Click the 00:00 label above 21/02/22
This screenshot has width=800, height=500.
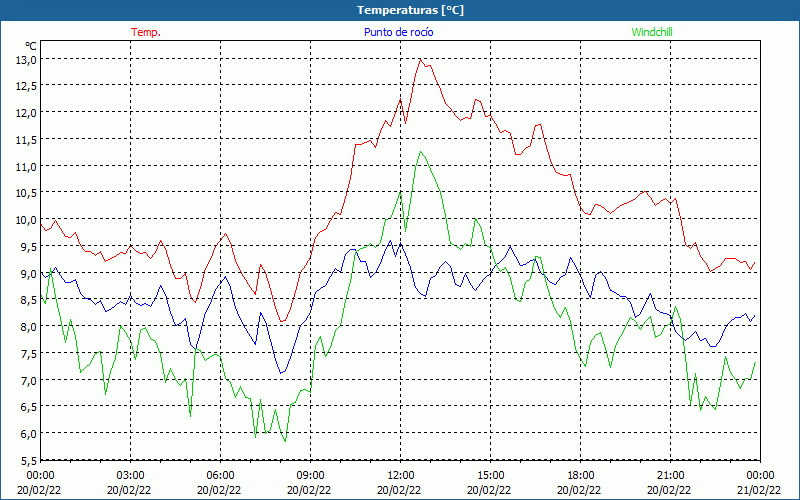click(x=761, y=476)
